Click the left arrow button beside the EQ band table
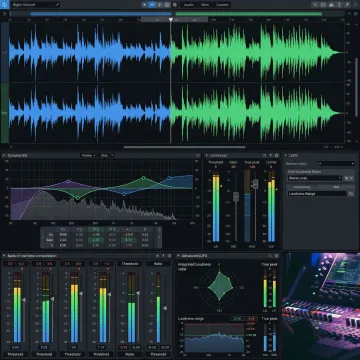Viewport: 360px width, 360px height. coord(42,238)
